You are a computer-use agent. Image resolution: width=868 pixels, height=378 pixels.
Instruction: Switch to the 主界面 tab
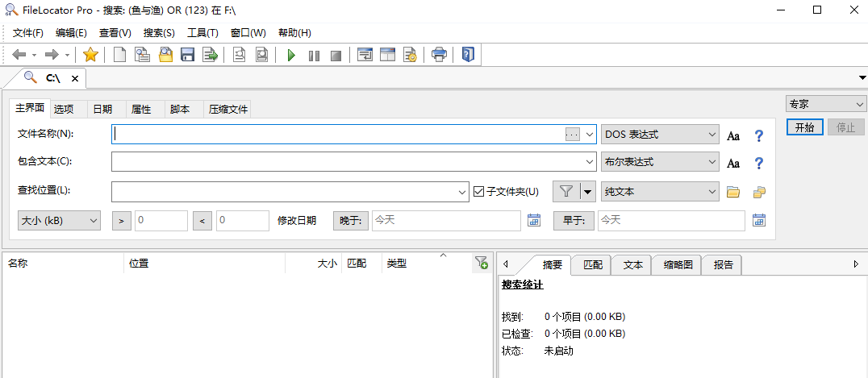(30, 109)
